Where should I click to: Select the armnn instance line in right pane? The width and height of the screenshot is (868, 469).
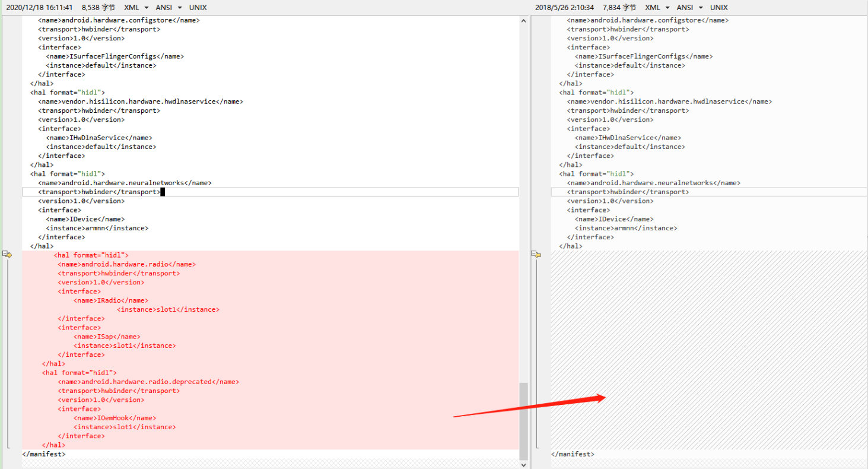(x=626, y=228)
